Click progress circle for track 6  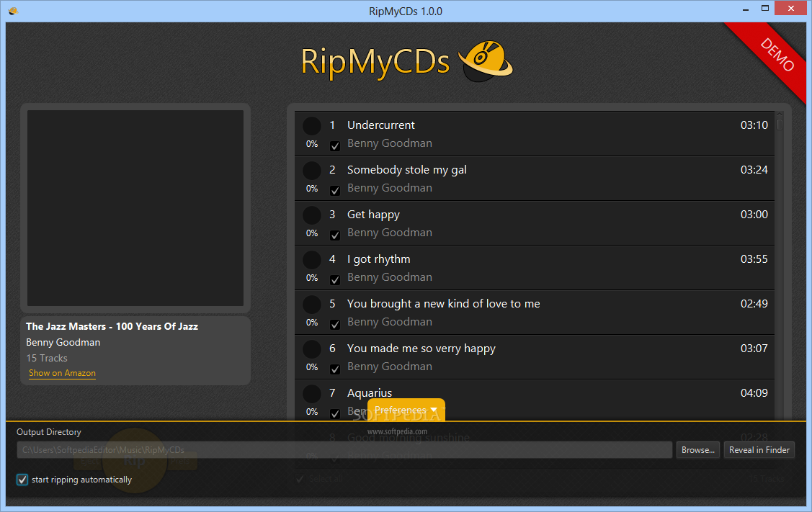click(312, 349)
